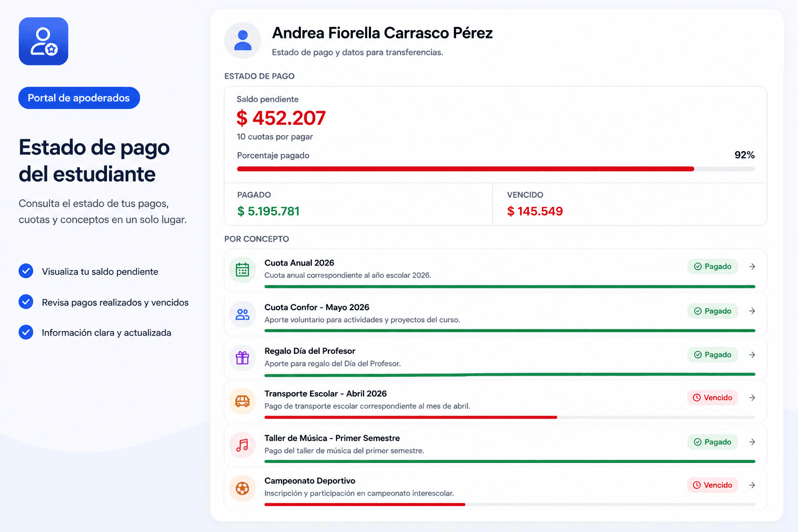Click the Cuota Confor people icon
Viewport: 798px width, 532px height.
click(243, 314)
